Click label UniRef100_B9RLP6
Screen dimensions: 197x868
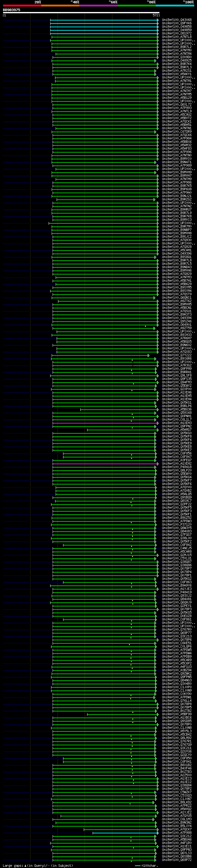coord(177,406)
